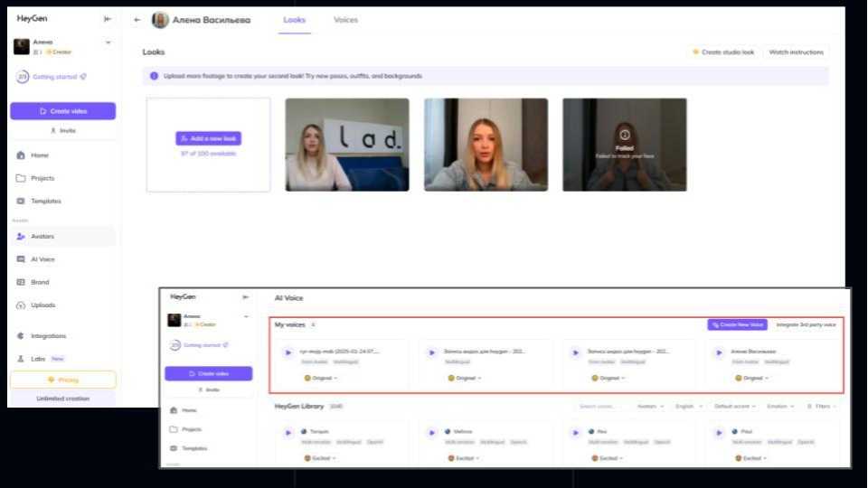868x488 pixels.
Task: Click Integrate 3rd party voice
Action: [806, 324]
